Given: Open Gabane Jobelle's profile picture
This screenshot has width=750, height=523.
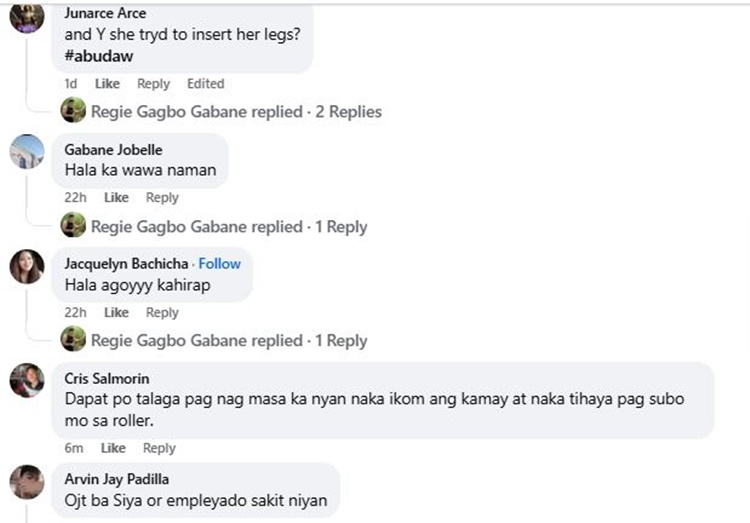Looking at the screenshot, I should (27, 151).
